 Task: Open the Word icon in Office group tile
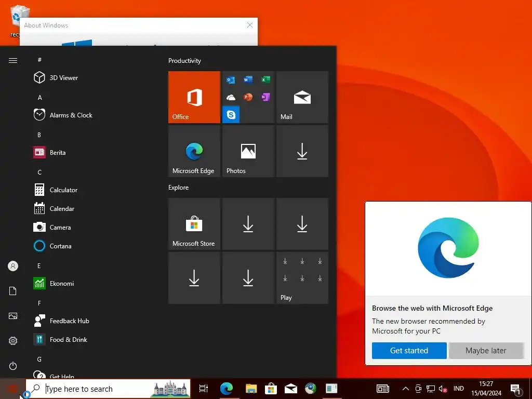[248, 79]
